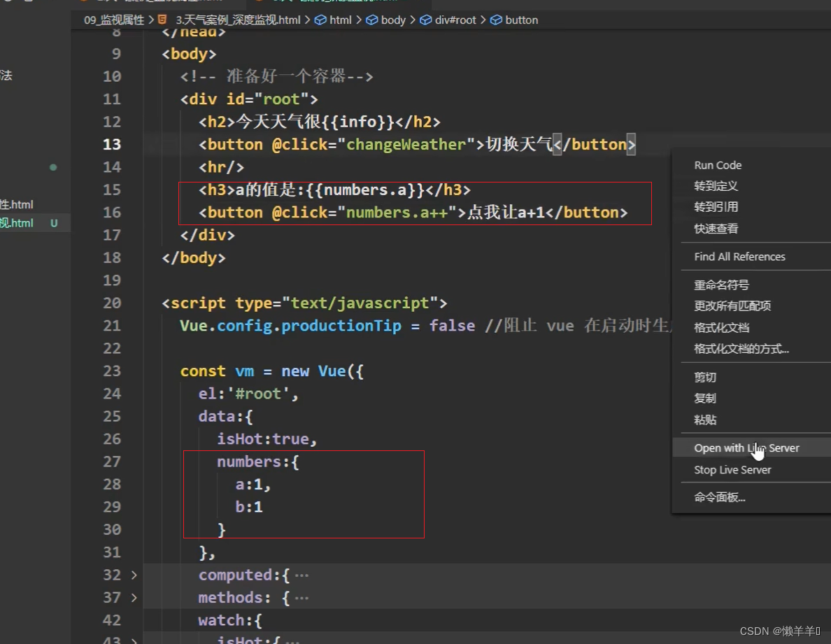Screen dimensions: 831x644
Task: Expand the folded methods block arrow
Action: point(134,598)
